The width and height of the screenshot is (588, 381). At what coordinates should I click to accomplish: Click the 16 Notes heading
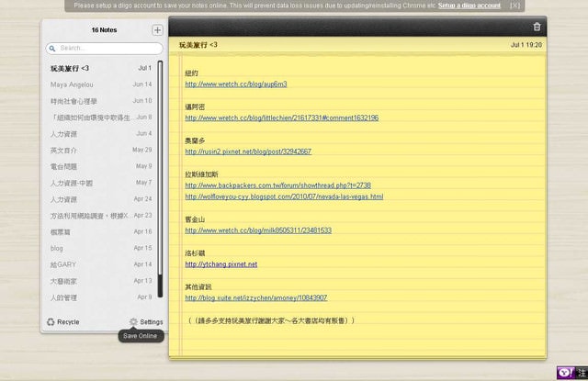(104, 30)
